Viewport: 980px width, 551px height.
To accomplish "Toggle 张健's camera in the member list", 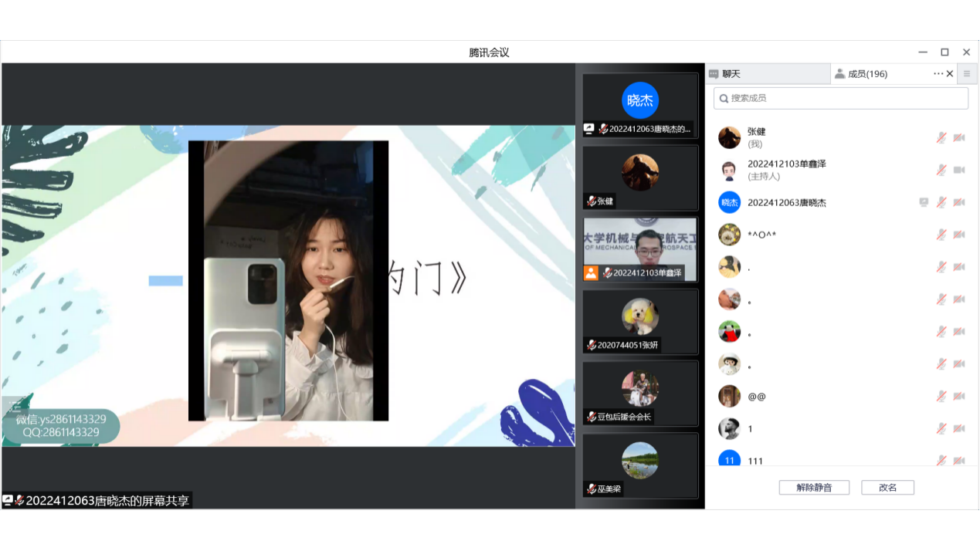I will 959,137.
